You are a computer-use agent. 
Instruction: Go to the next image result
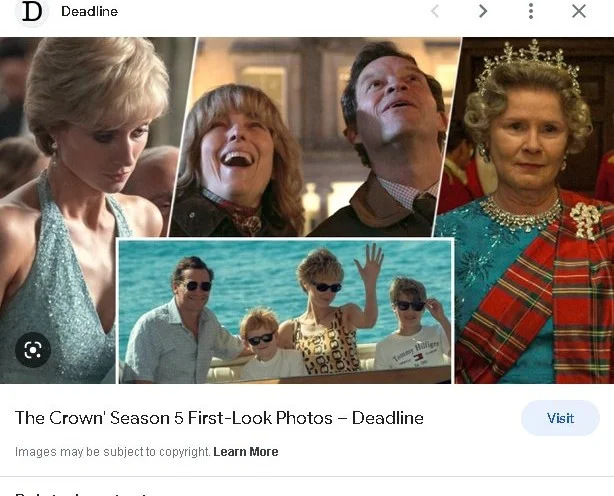pyautogui.click(x=483, y=11)
